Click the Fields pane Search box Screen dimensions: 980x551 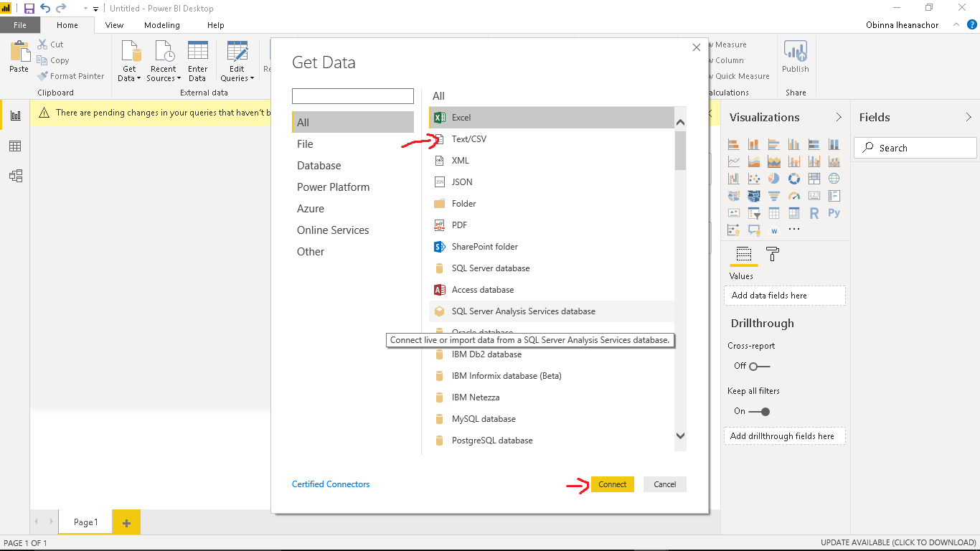(x=915, y=148)
